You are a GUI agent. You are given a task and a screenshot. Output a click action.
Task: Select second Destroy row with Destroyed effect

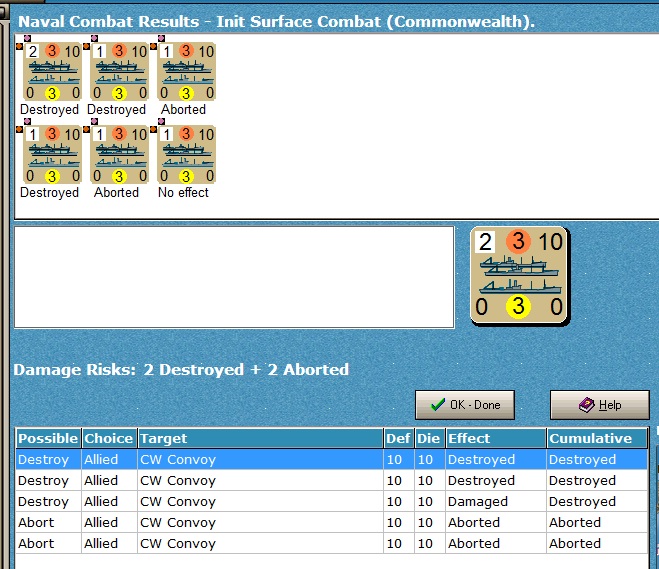click(x=332, y=480)
